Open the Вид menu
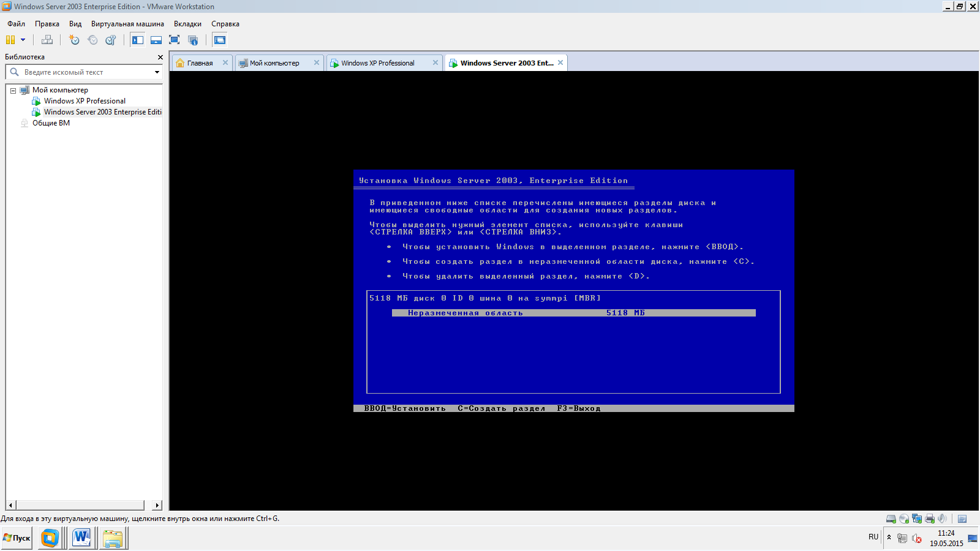 click(75, 24)
